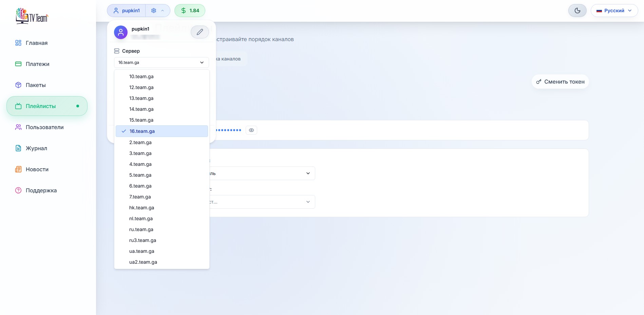This screenshot has height=315, width=644.
Task: Click the pupkin1 account button
Action: coord(127,11)
